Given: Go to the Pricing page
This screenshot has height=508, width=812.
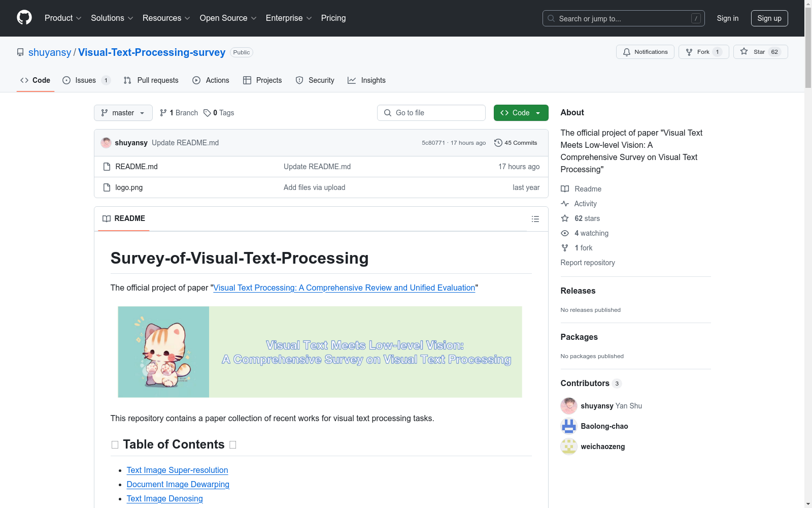Looking at the screenshot, I should pyautogui.click(x=333, y=18).
